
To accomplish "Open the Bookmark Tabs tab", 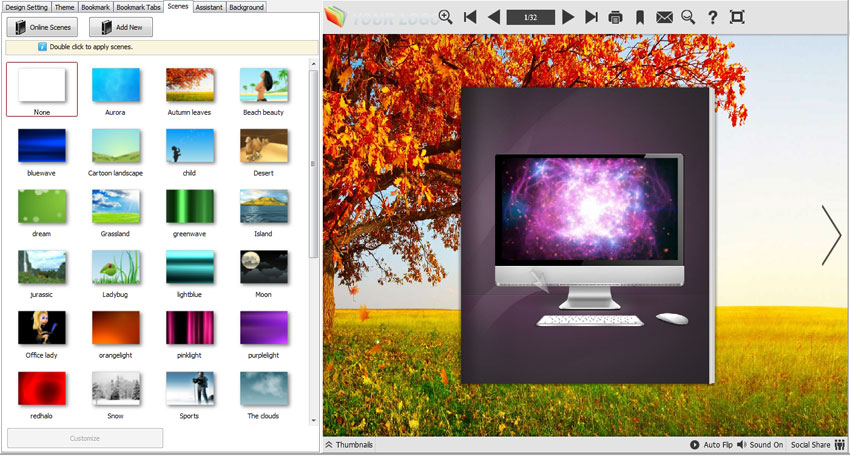I will 138,7.
